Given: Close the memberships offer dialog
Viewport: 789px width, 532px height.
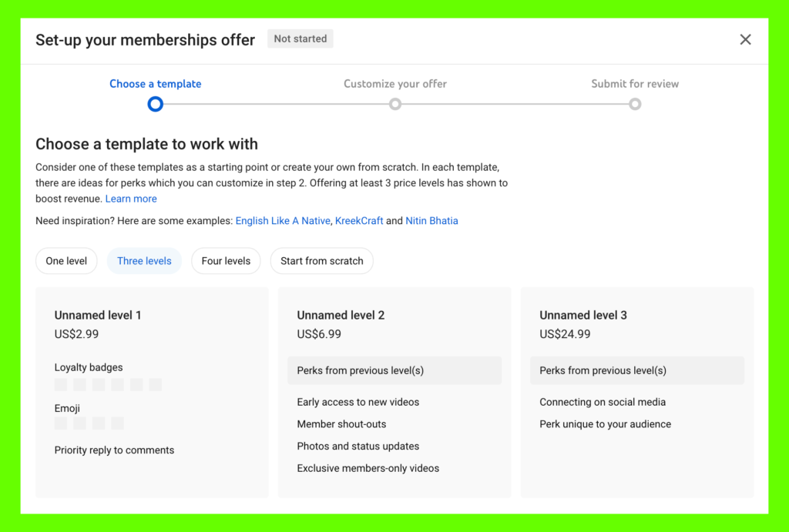Looking at the screenshot, I should pos(745,40).
